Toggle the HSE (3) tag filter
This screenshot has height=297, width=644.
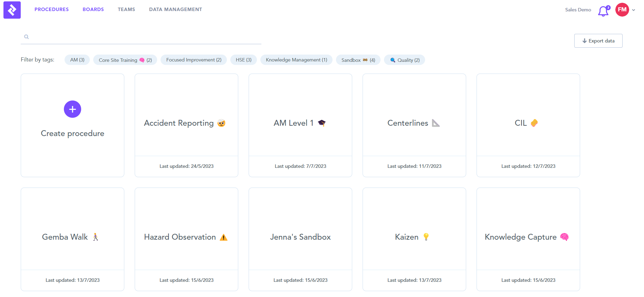click(x=243, y=60)
